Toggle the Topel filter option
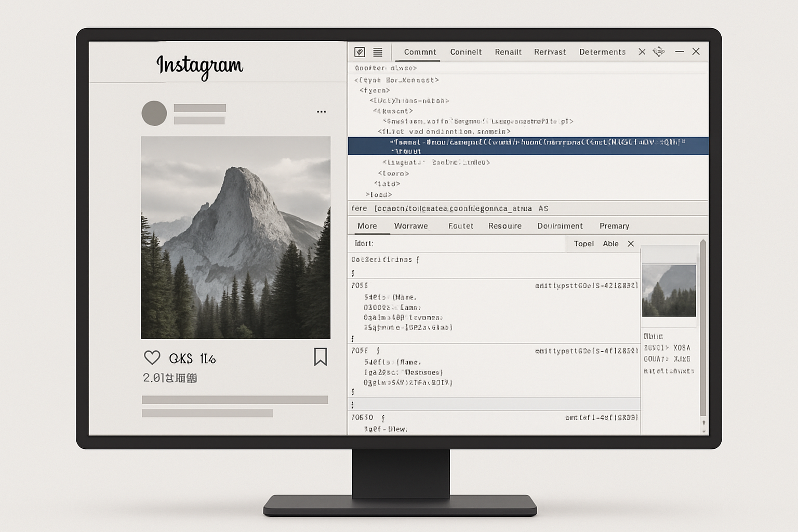The height and width of the screenshot is (532, 798). 583,243
